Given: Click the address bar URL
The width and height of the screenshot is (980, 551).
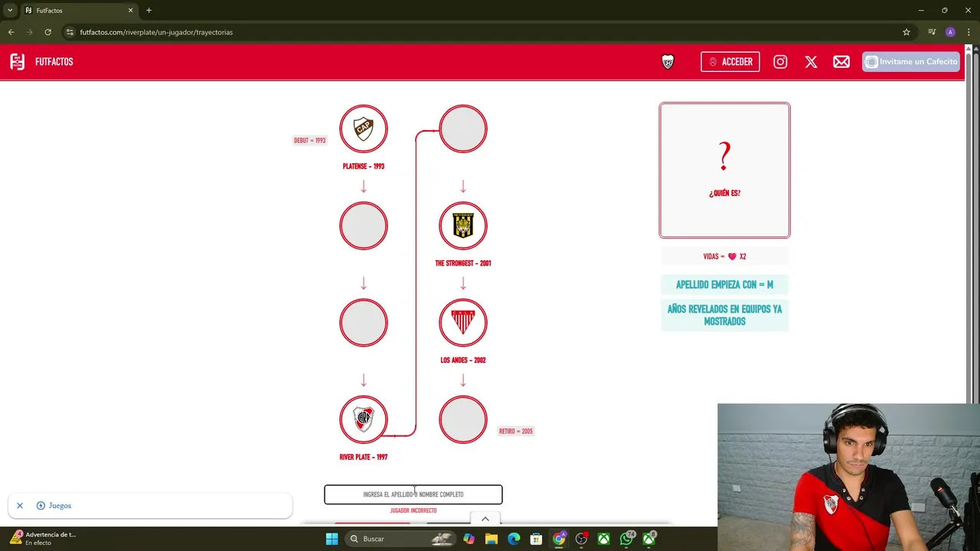Looking at the screenshot, I should (156, 32).
